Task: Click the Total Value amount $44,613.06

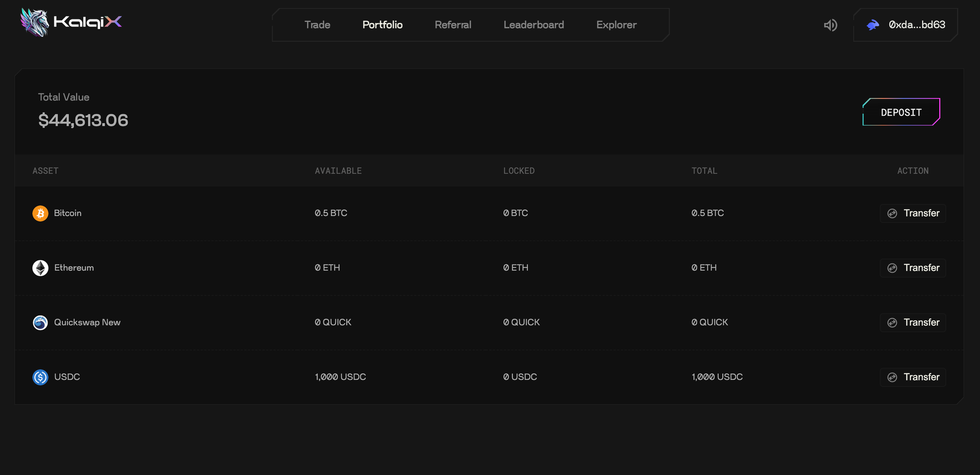Action: pos(83,120)
